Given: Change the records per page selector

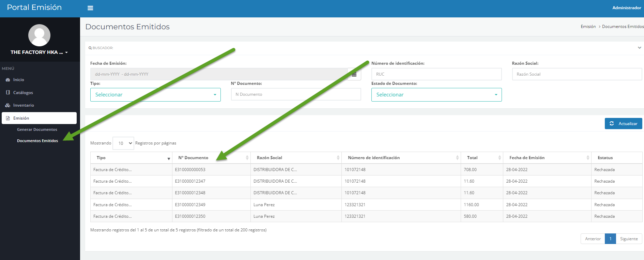Looking at the screenshot, I should point(123,143).
